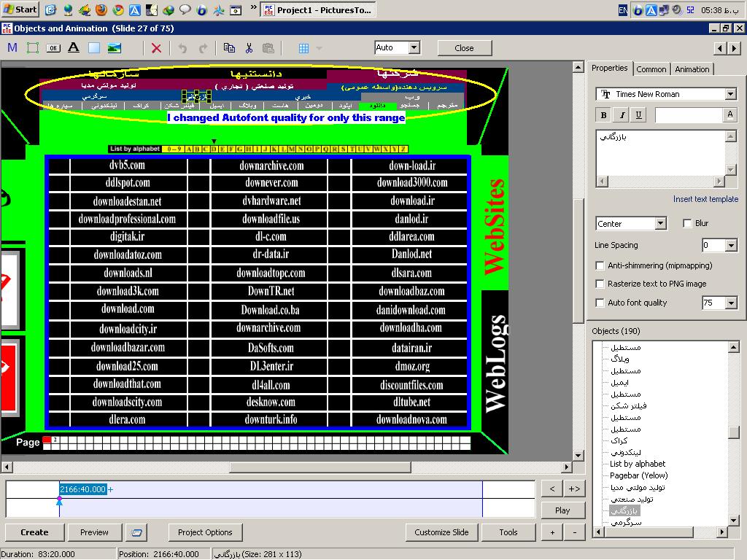Toggle Underline text formatting
The image size is (747, 560).
[x=639, y=114]
